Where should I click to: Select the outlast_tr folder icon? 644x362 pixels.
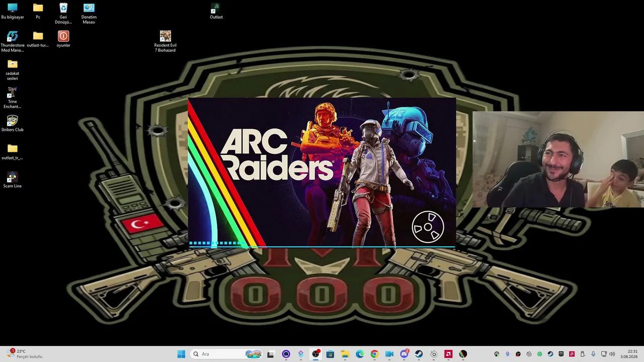[13, 152]
